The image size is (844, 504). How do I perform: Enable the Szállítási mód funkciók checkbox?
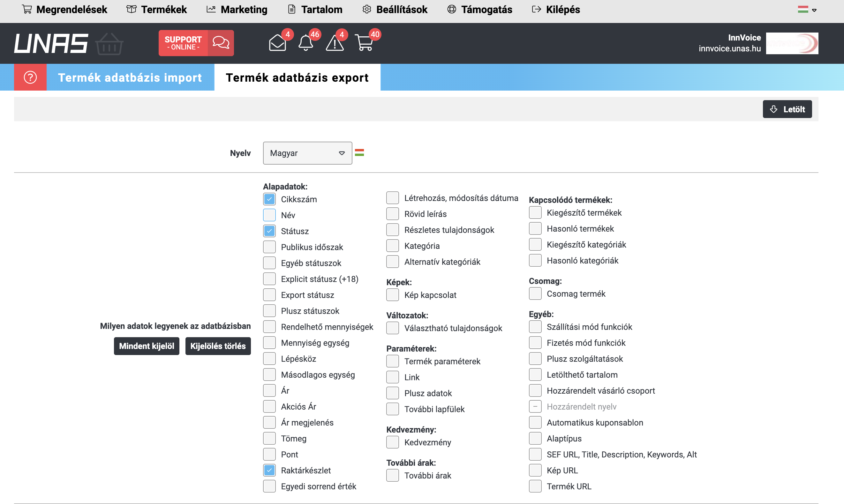(535, 327)
